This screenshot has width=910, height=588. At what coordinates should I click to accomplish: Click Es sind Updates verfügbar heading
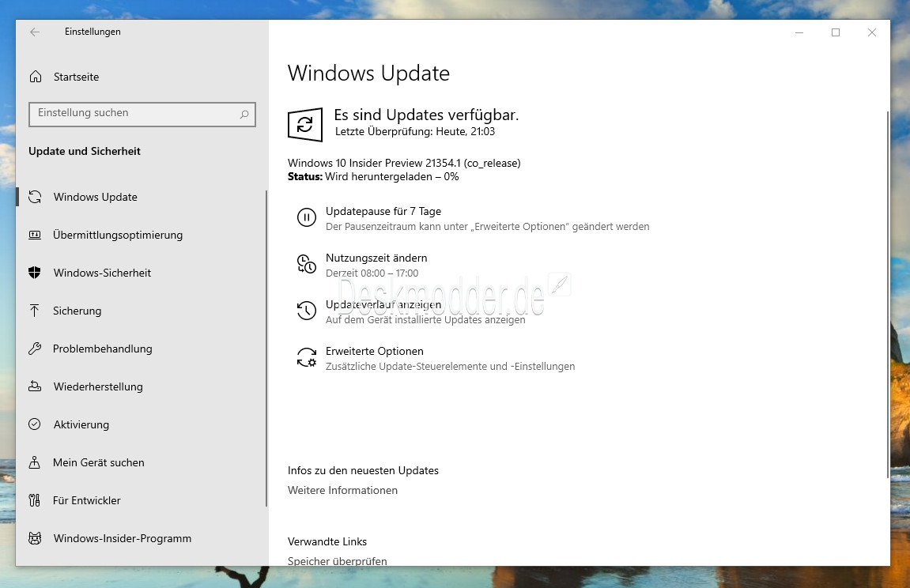426,115
